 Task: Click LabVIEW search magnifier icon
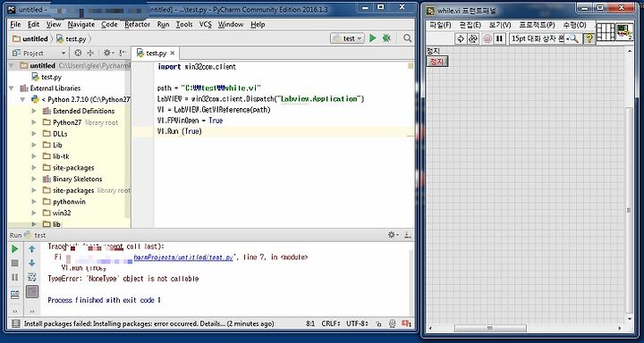573,39
